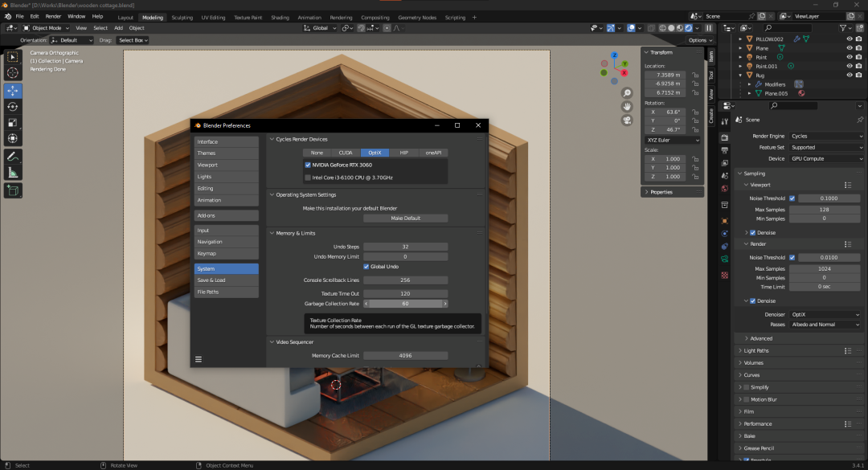Open the XYZ Euler rotation mode dropdown

pos(673,140)
